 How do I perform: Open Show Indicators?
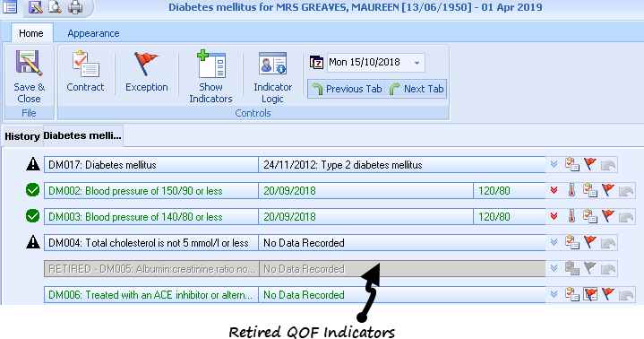pos(211,64)
